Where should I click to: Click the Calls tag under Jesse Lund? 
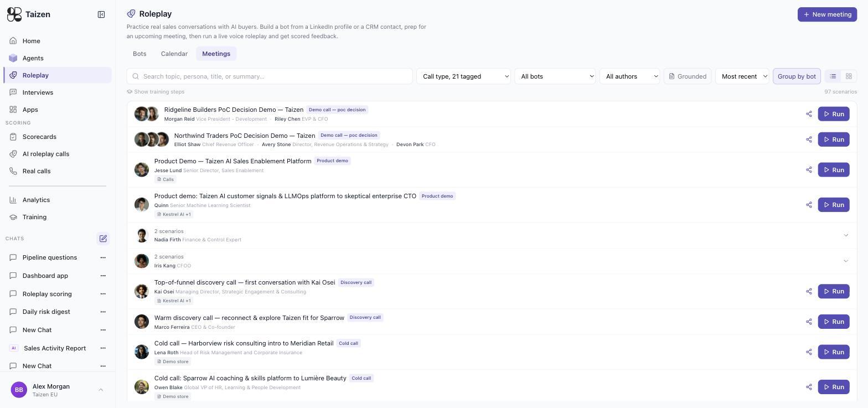pyautogui.click(x=166, y=179)
